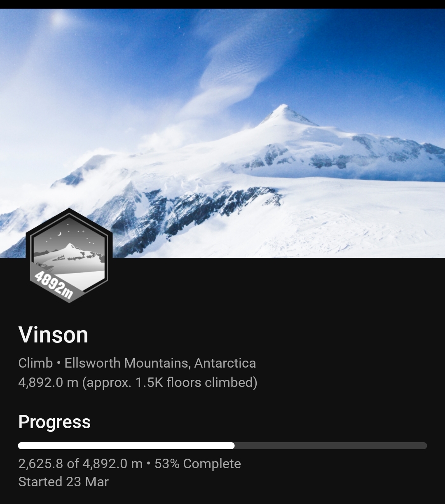Image resolution: width=445 pixels, height=504 pixels.
Task: Select the Vinson challenge title
Action: point(53,335)
